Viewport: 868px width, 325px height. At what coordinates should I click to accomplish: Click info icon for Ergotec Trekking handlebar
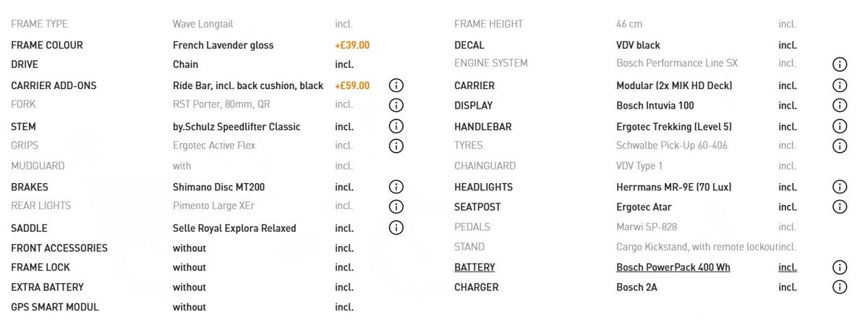[x=840, y=126]
